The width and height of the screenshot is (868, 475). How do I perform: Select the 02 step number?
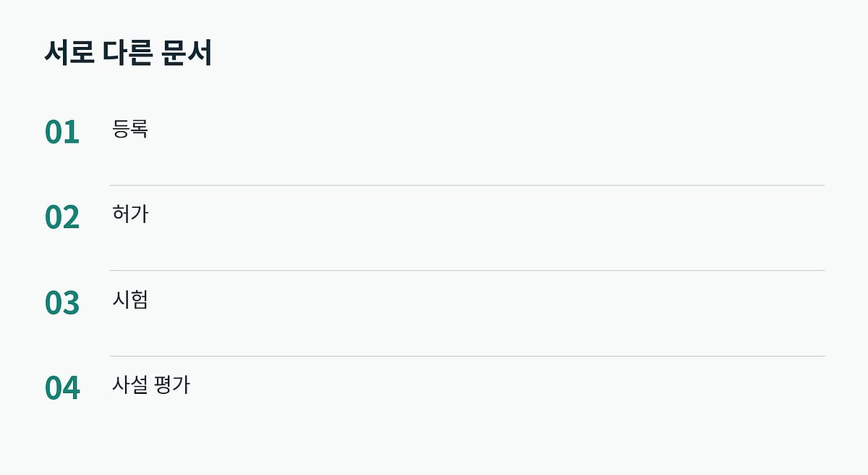click(62, 218)
